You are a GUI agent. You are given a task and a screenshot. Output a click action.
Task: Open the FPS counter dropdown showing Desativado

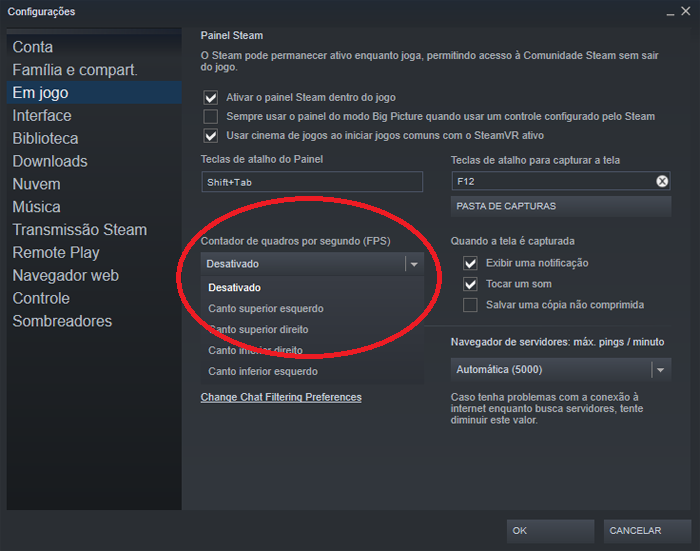click(x=312, y=264)
